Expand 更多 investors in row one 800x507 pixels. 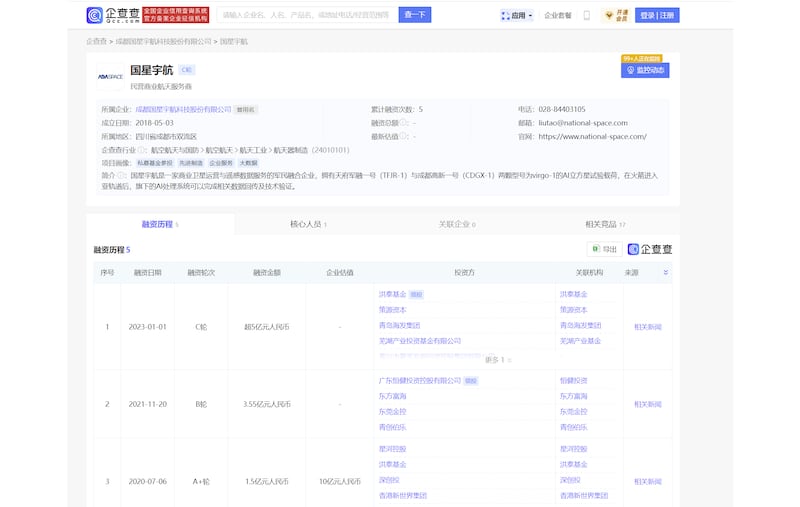click(497, 359)
